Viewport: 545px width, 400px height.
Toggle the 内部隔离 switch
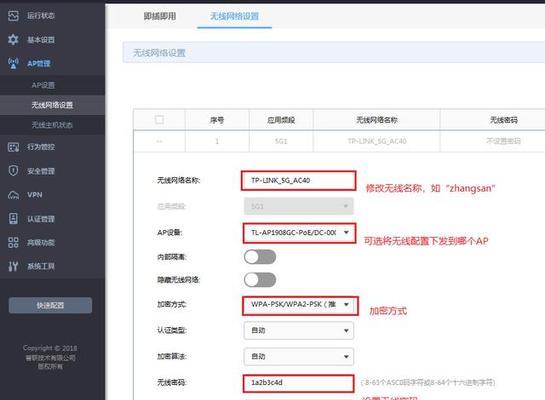click(260, 257)
